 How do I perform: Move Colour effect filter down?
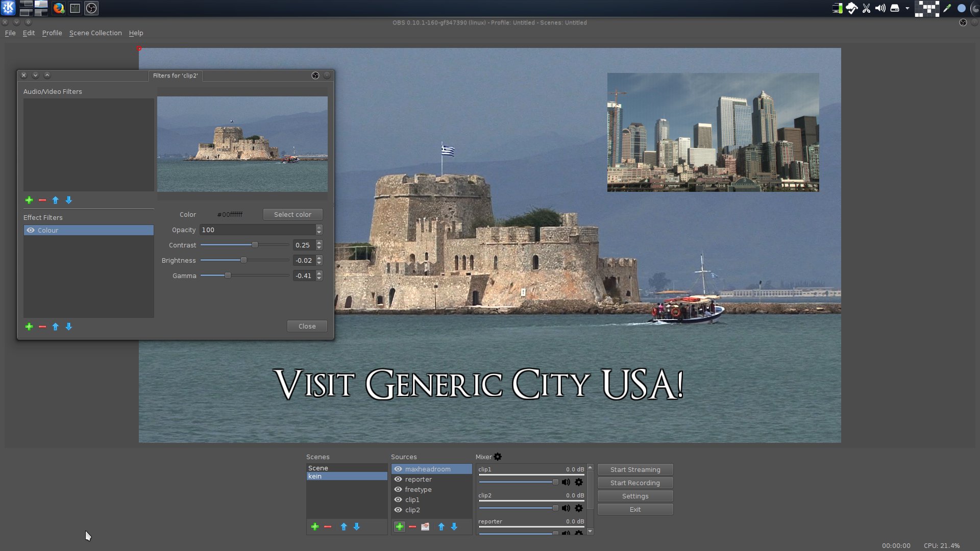69,327
